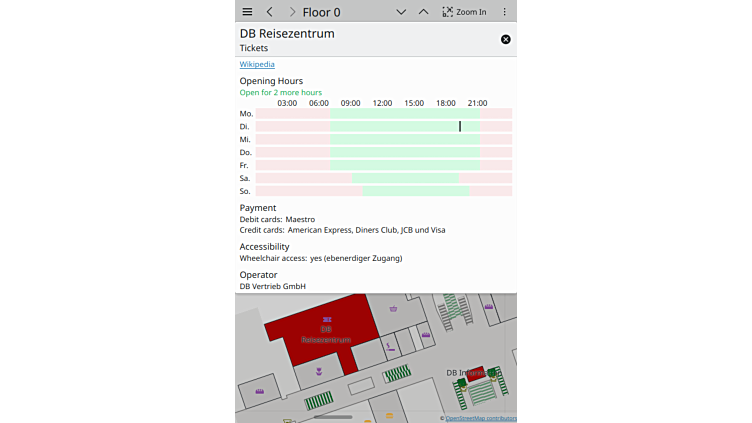Go back with the left arrow
Viewport: 752px width, 423px height.
tap(270, 12)
